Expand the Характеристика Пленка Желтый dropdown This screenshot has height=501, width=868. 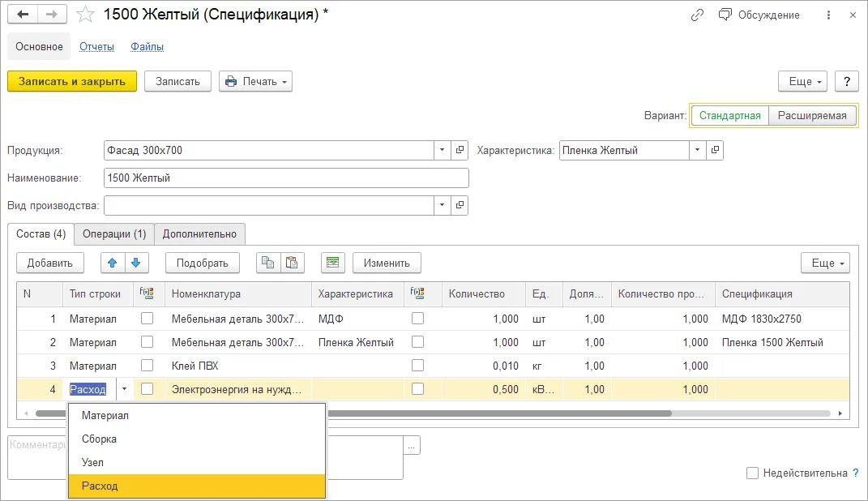[697, 150]
